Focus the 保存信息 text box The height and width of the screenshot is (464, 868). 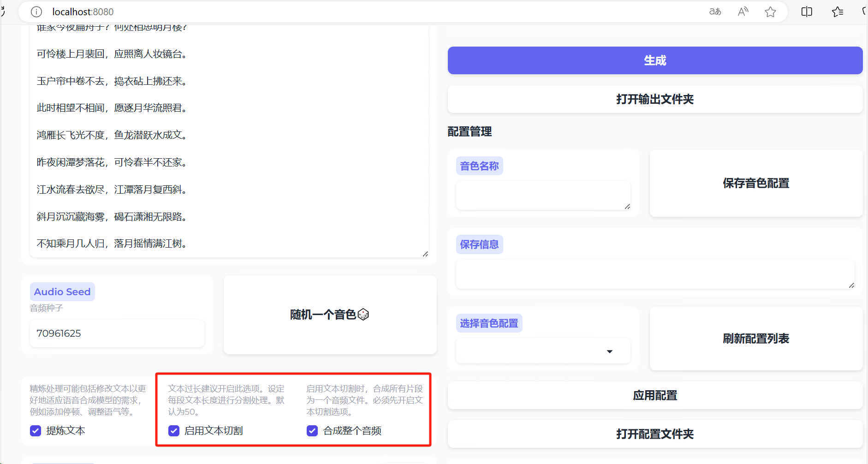655,274
